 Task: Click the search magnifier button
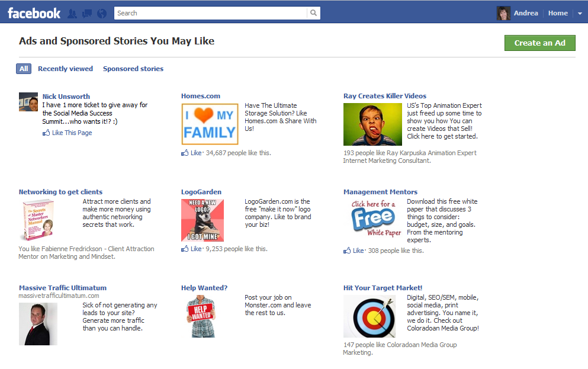pos(313,13)
